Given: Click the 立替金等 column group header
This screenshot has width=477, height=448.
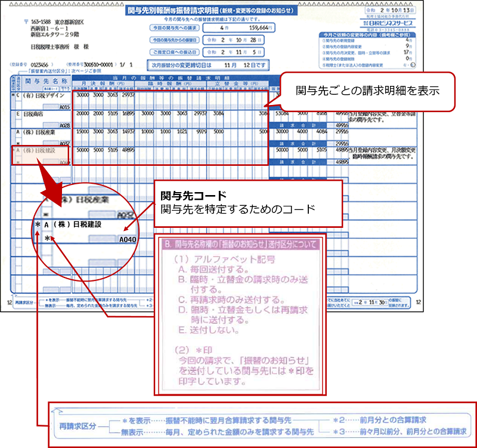Looking at the screenshot, I should click(237, 84).
